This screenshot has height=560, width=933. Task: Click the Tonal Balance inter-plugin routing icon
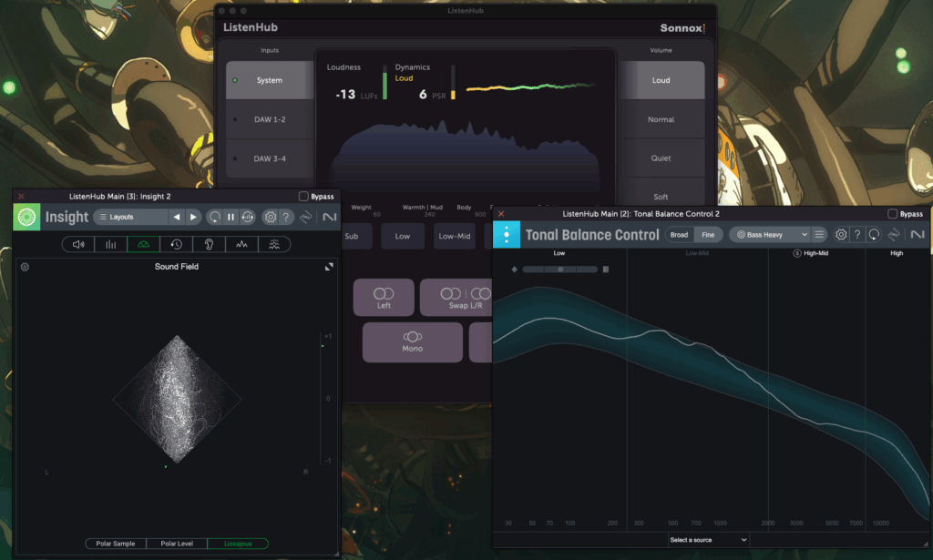point(894,235)
